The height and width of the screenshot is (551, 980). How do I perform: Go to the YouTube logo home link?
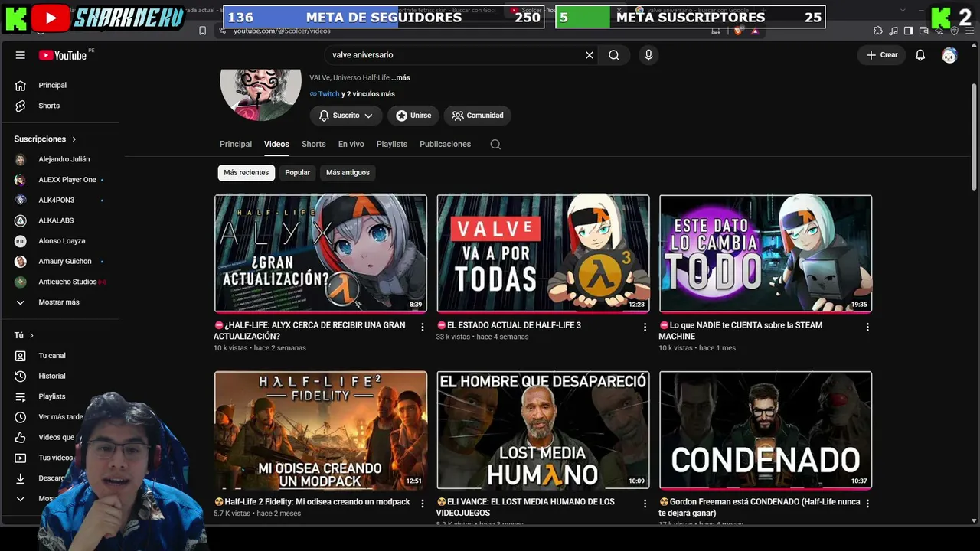[x=63, y=55]
